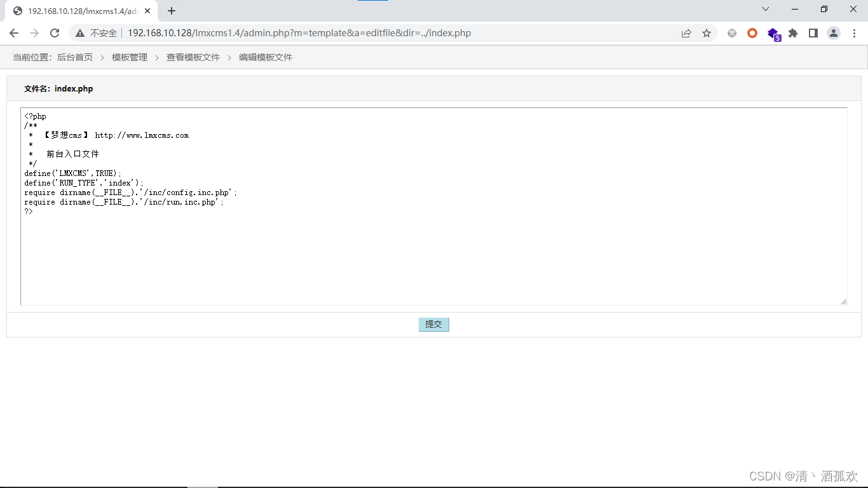This screenshot has height=488, width=868.
Task: Open the purple extension with badge 5
Action: click(773, 33)
